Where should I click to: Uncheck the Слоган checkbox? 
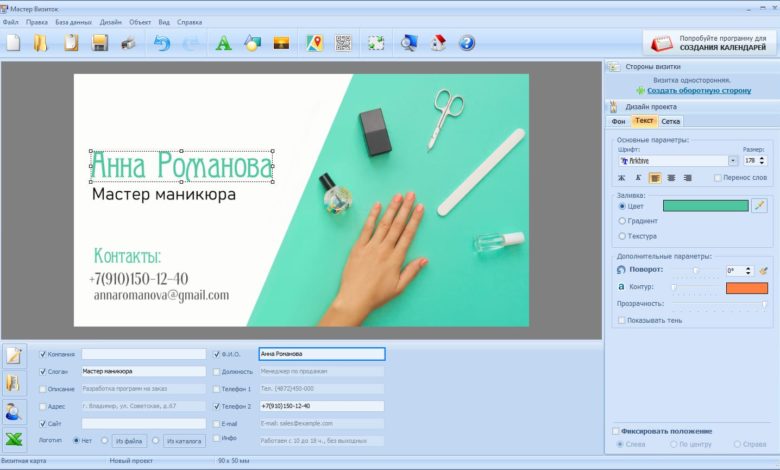pyautogui.click(x=42, y=371)
